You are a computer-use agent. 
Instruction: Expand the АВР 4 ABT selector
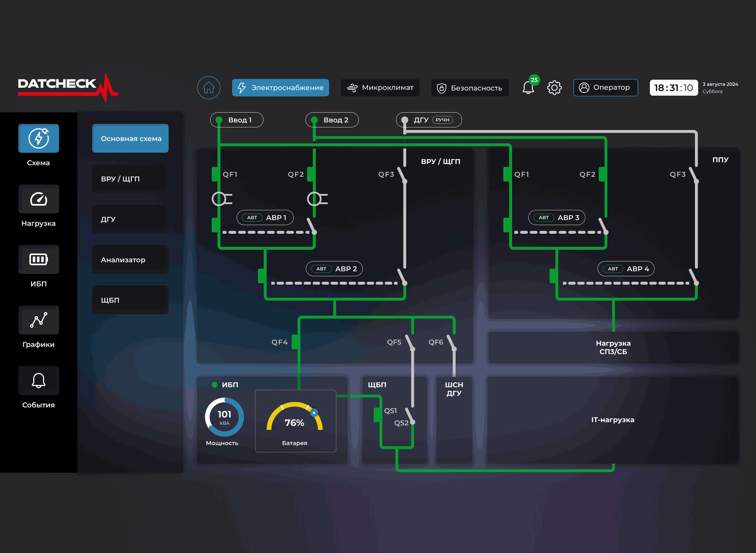click(613, 269)
